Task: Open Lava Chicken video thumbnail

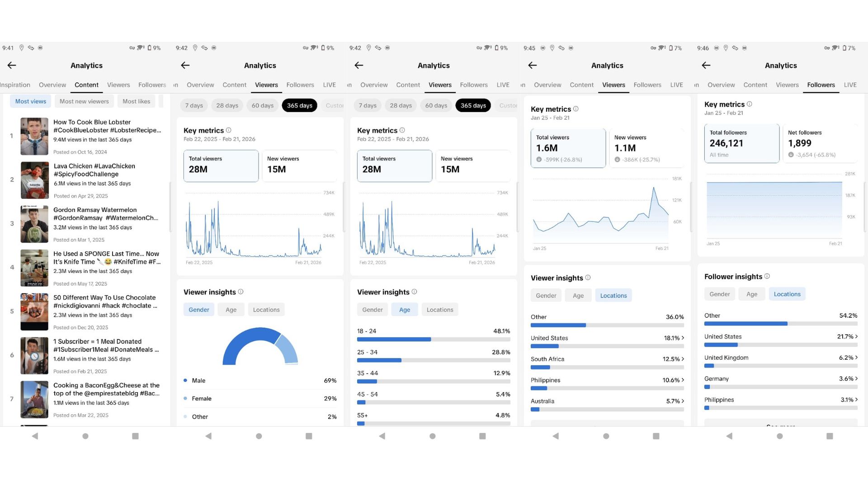Action: tap(34, 180)
